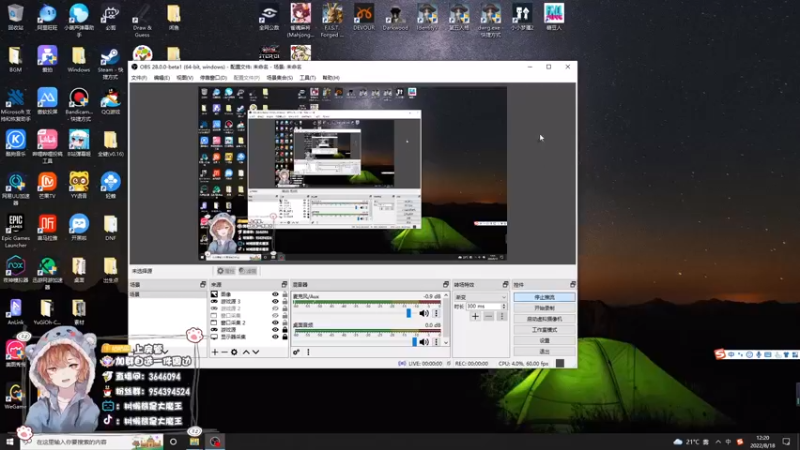Lock the 图像 source
The height and width of the screenshot is (450, 800).
(x=285, y=294)
